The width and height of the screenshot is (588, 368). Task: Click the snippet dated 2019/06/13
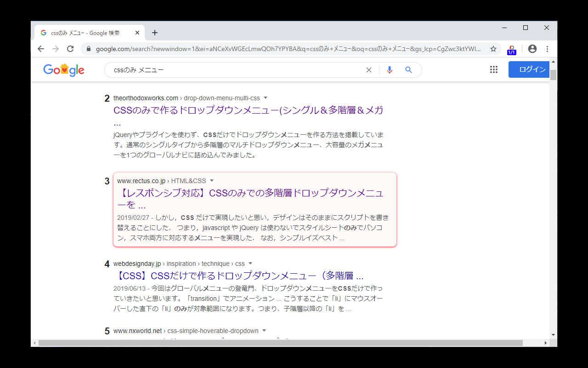pyautogui.click(x=248, y=299)
